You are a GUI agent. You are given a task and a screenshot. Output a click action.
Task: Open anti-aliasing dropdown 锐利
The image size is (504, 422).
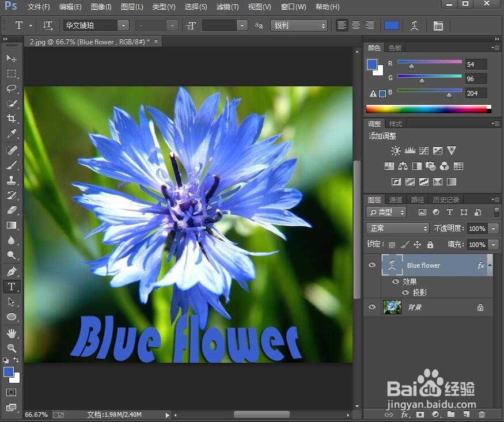point(299,25)
